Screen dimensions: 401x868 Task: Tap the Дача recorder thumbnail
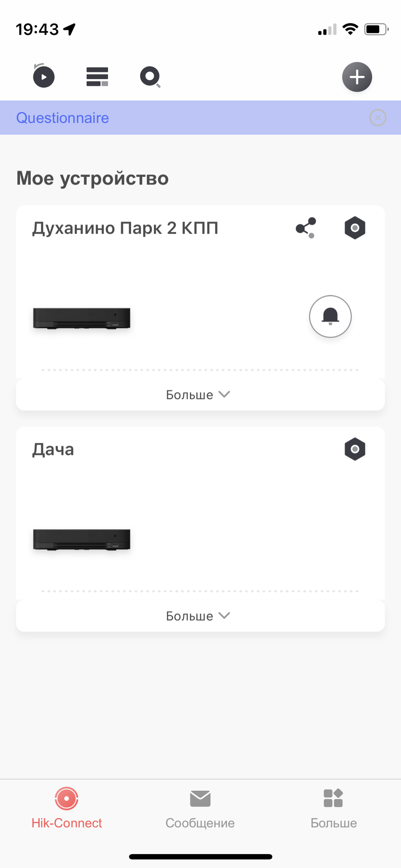(82, 540)
